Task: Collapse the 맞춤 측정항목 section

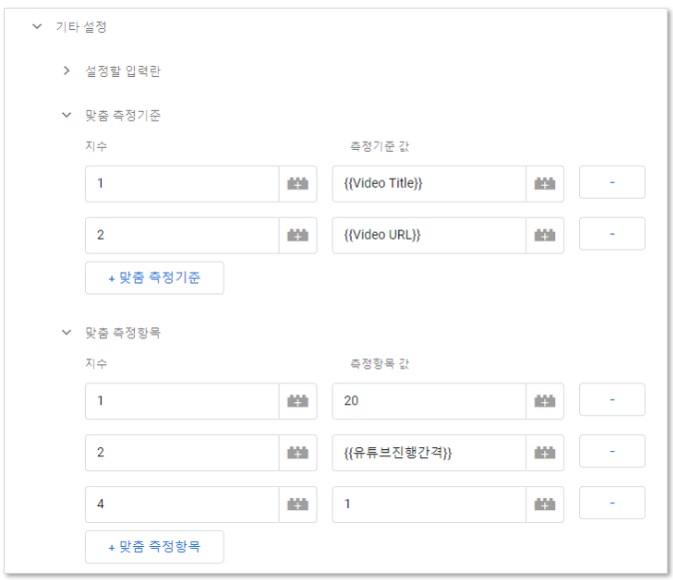Action: (x=67, y=332)
